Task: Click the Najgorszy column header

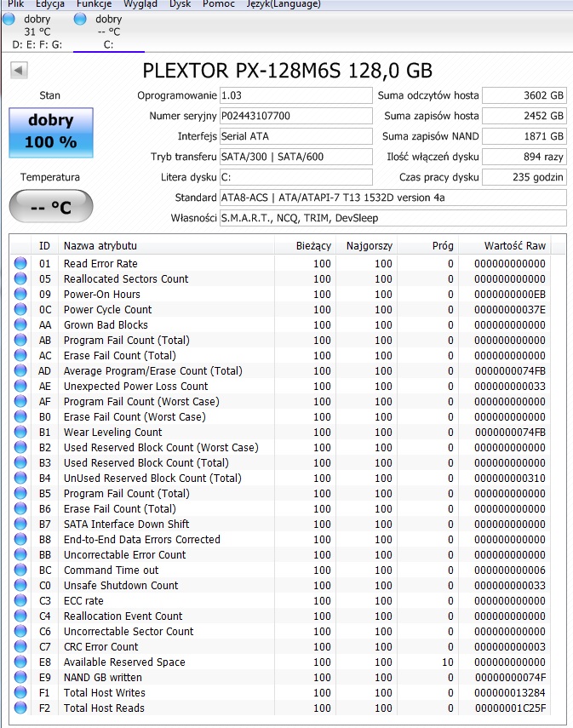Action: click(x=367, y=245)
